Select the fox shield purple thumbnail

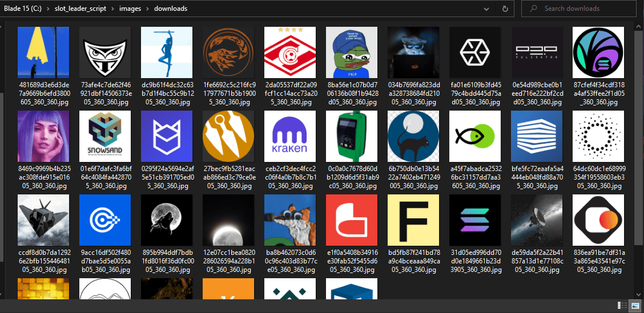click(x=167, y=136)
